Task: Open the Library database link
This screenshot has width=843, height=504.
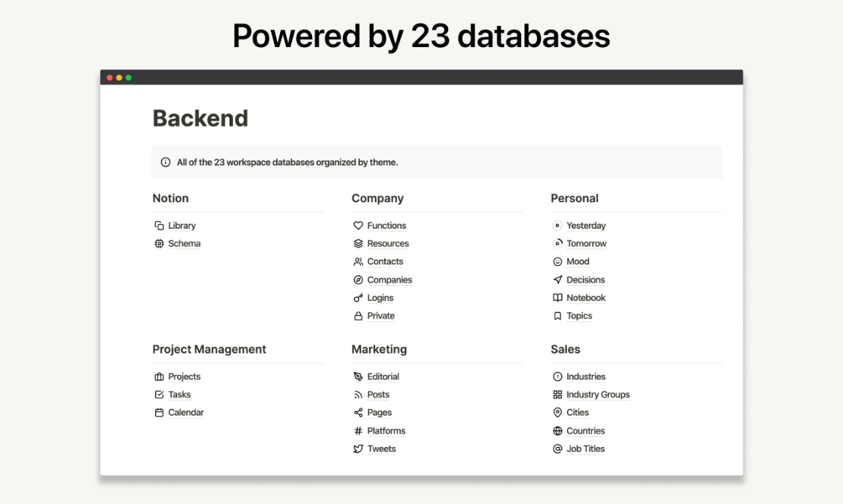Action: pos(181,226)
